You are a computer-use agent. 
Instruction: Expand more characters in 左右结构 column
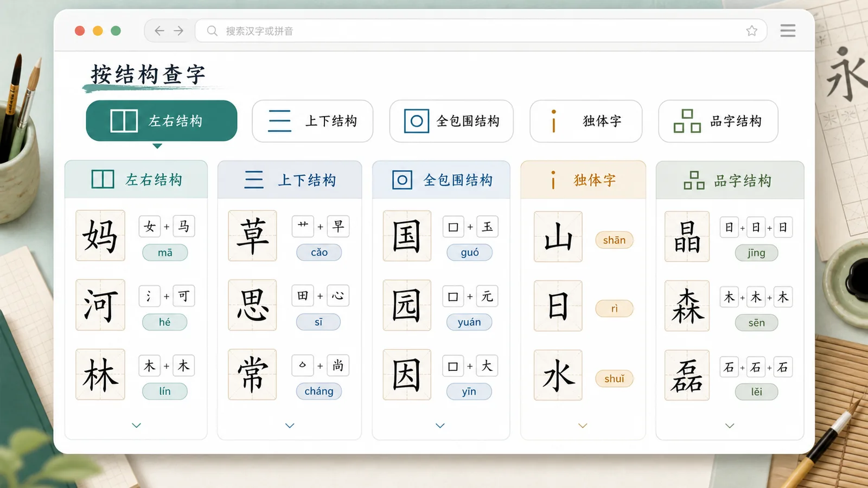pos(137,426)
